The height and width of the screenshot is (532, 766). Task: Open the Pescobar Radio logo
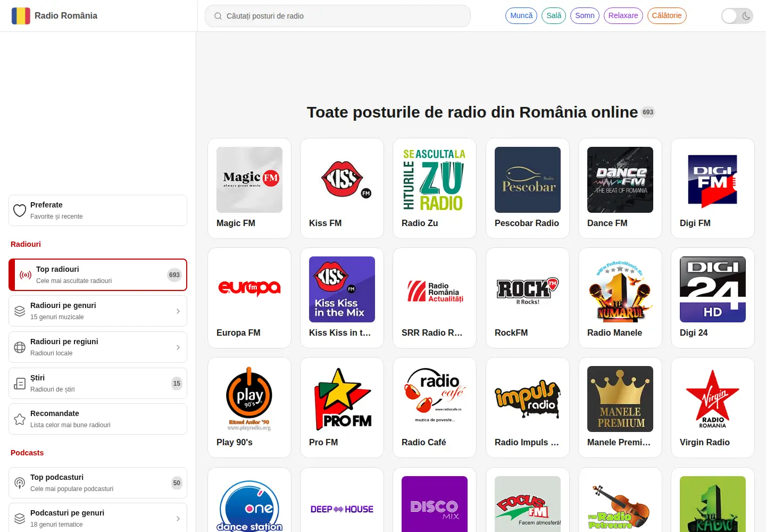point(528,180)
